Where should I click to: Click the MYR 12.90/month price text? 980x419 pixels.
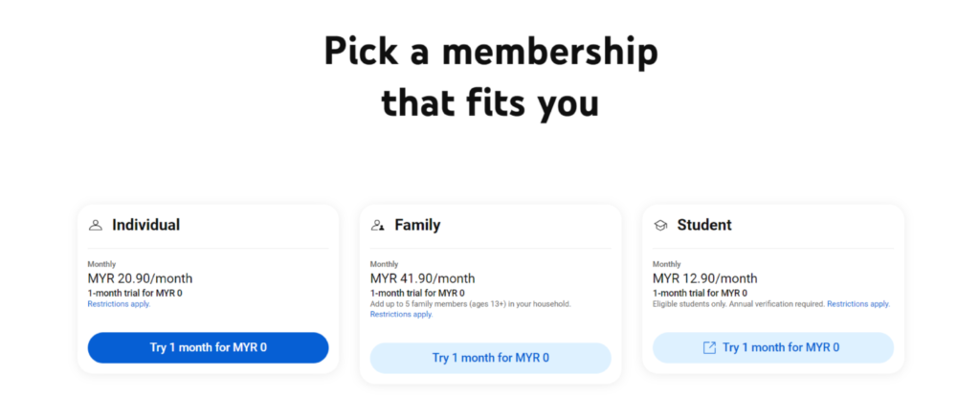(705, 278)
